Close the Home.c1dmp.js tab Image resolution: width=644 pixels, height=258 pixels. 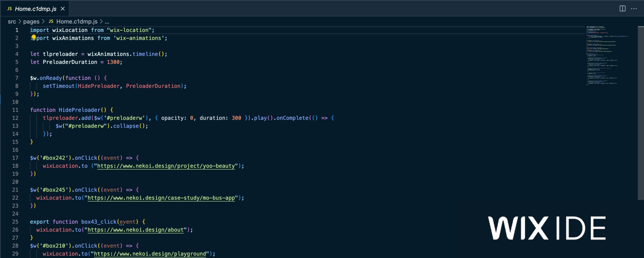point(63,9)
